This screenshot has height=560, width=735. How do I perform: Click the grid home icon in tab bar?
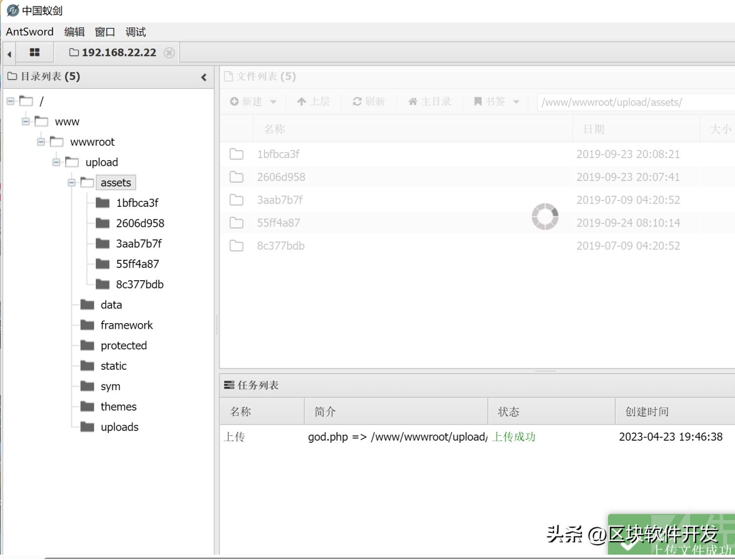click(35, 53)
